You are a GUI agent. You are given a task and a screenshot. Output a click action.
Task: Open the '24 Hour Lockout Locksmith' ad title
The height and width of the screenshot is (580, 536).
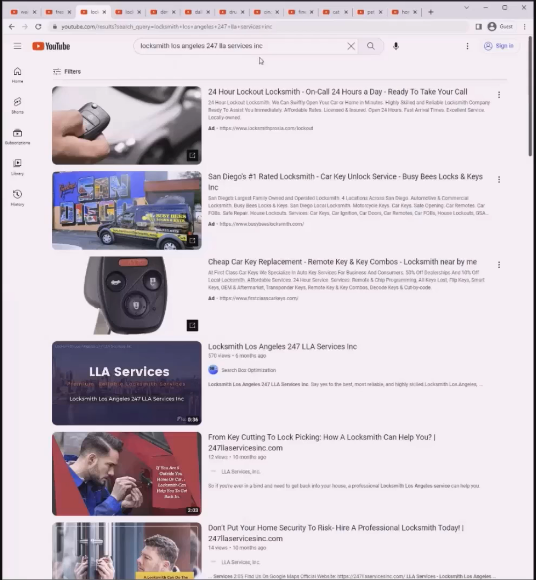(337, 92)
